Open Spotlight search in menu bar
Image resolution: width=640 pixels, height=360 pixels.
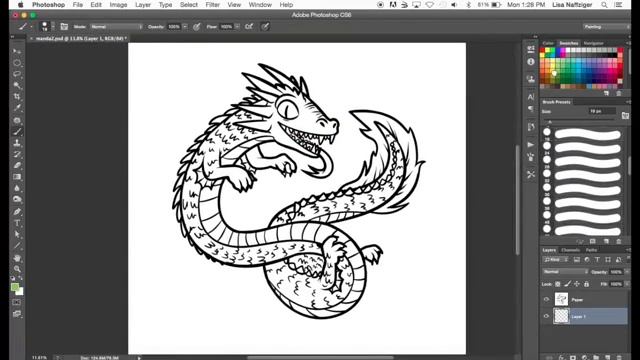(x=604, y=5)
